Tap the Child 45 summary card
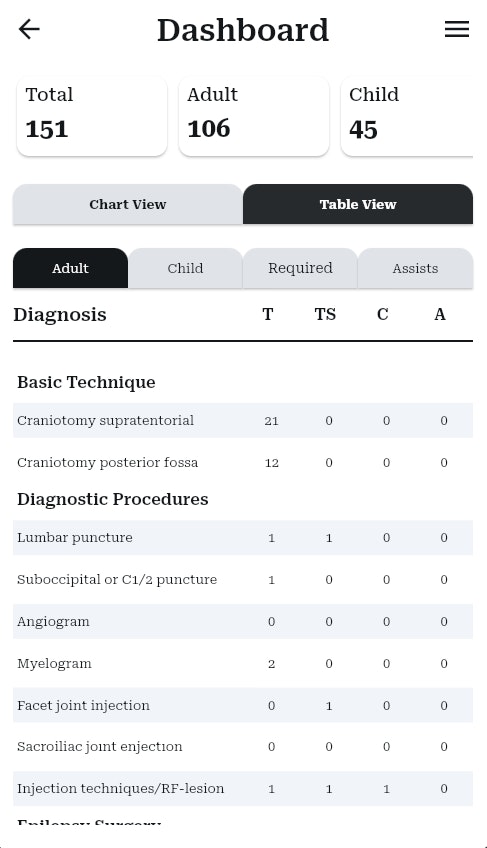The image size is (487, 848). click(407, 116)
